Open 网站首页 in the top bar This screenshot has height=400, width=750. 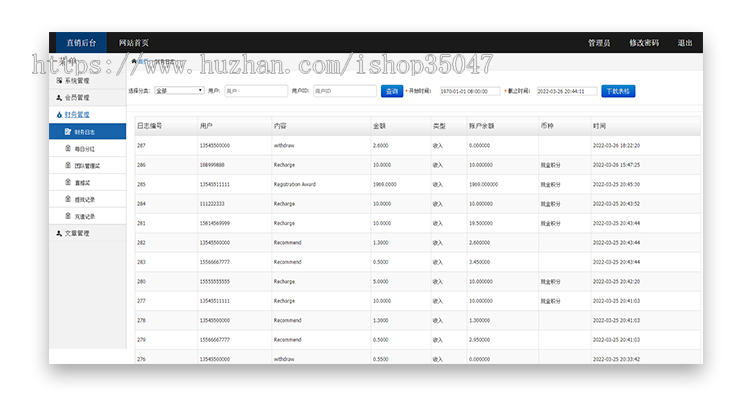134,43
